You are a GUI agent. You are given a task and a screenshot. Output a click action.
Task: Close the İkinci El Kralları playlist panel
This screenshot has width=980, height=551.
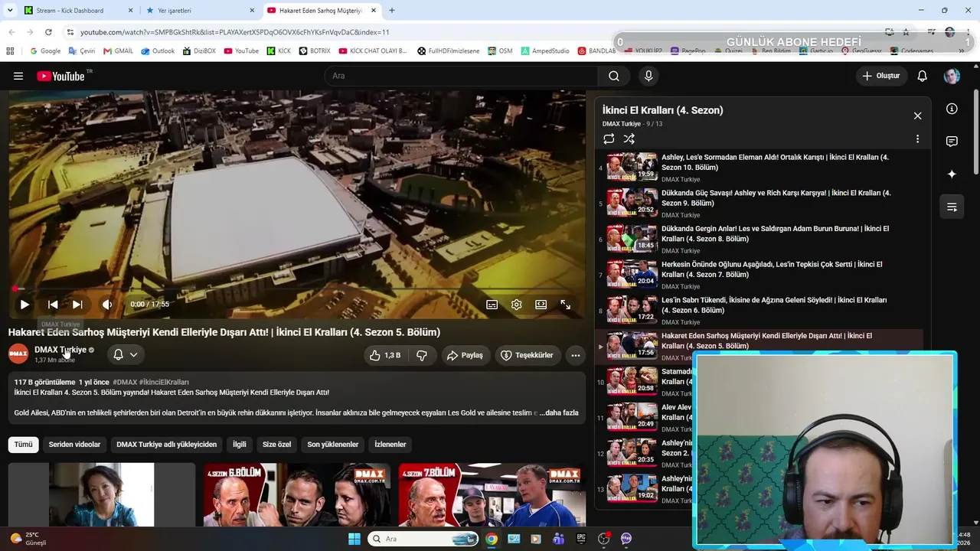[917, 116]
